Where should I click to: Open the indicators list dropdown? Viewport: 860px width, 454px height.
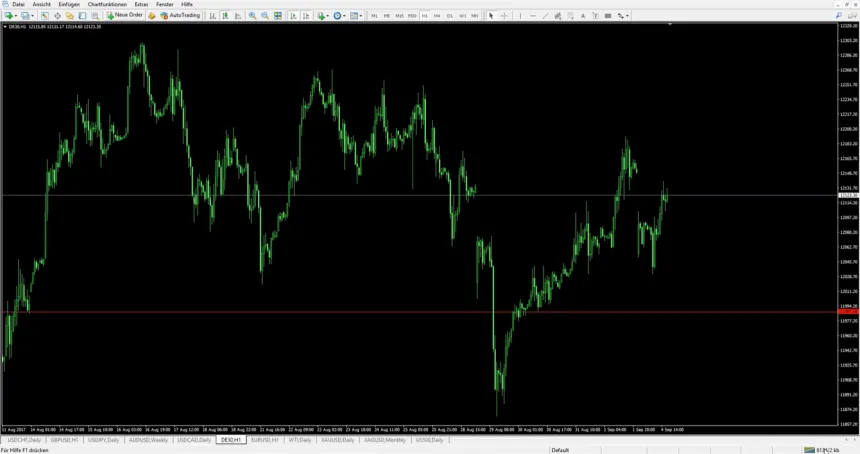coord(322,16)
